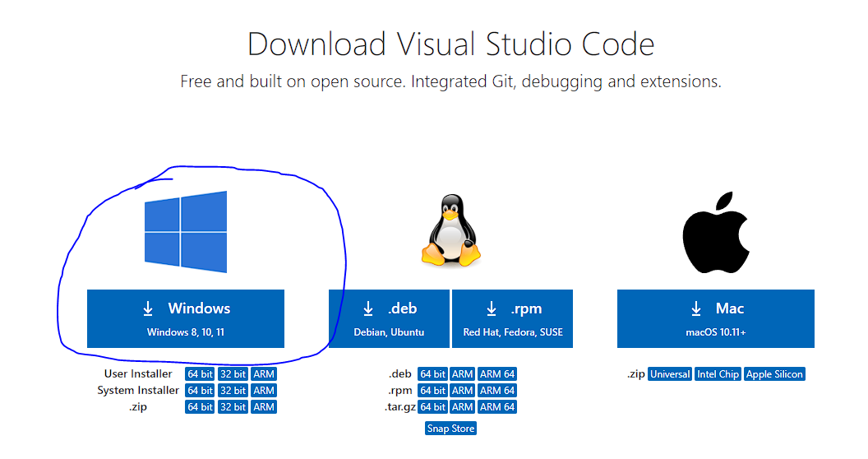Get Windows .zip ARM build
The width and height of the screenshot is (868, 459).
tap(264, 407)
